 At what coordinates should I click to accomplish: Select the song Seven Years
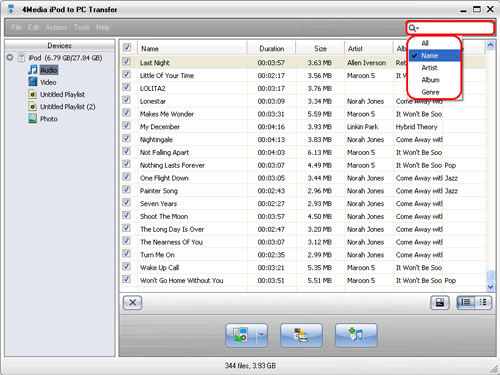pos(158,203)
